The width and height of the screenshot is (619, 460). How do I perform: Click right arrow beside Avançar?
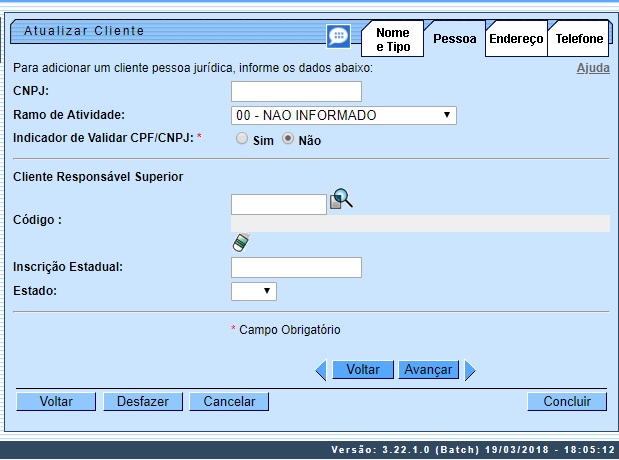pyautogui.click(x=470, y=370)
